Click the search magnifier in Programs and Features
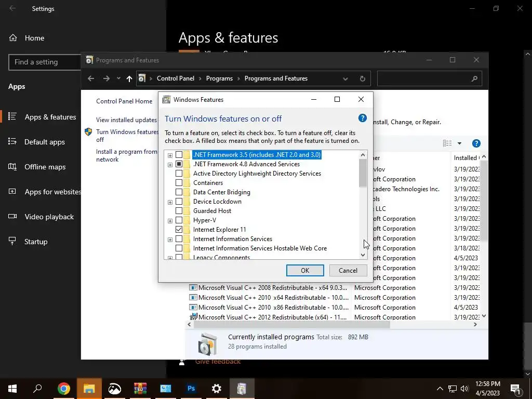 pyautogui.click(x=474, y=79)
